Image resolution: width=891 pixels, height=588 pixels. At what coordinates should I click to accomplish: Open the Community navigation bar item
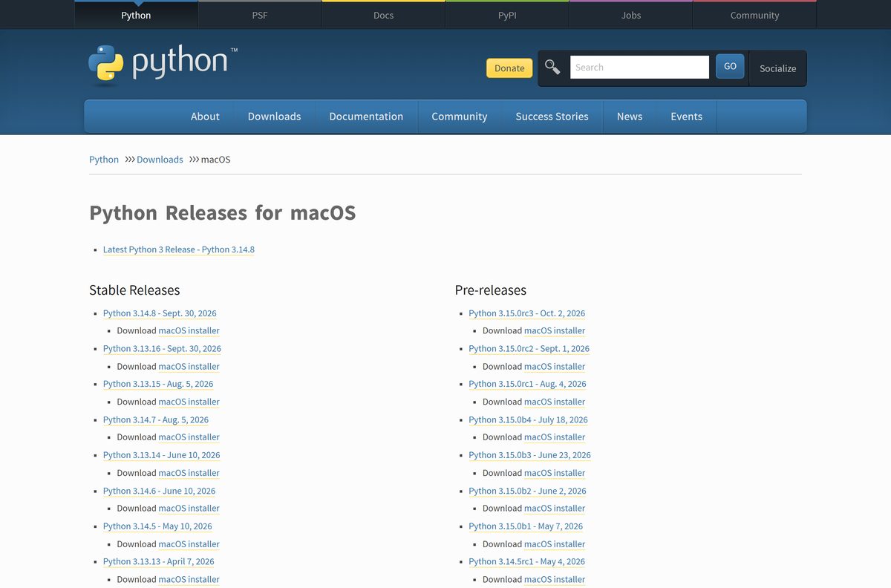[x=459, y=117]
